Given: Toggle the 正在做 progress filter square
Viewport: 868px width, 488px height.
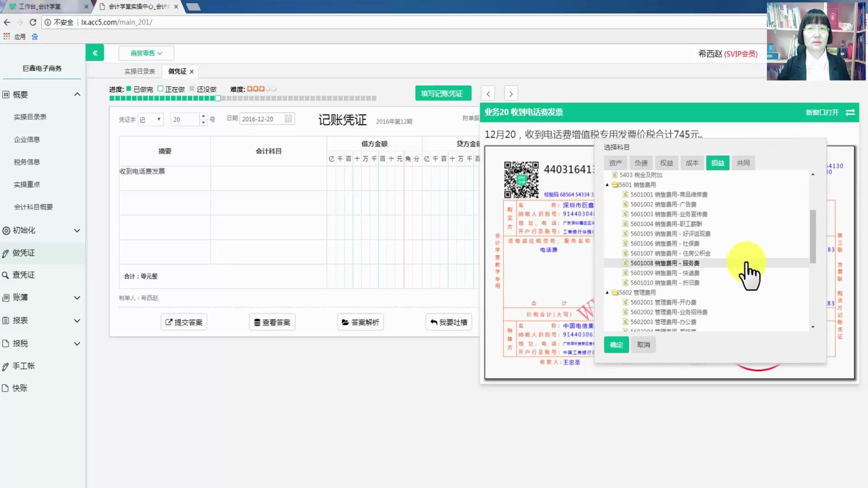Looking at the screenshot, I should click(x=160, y=89).
